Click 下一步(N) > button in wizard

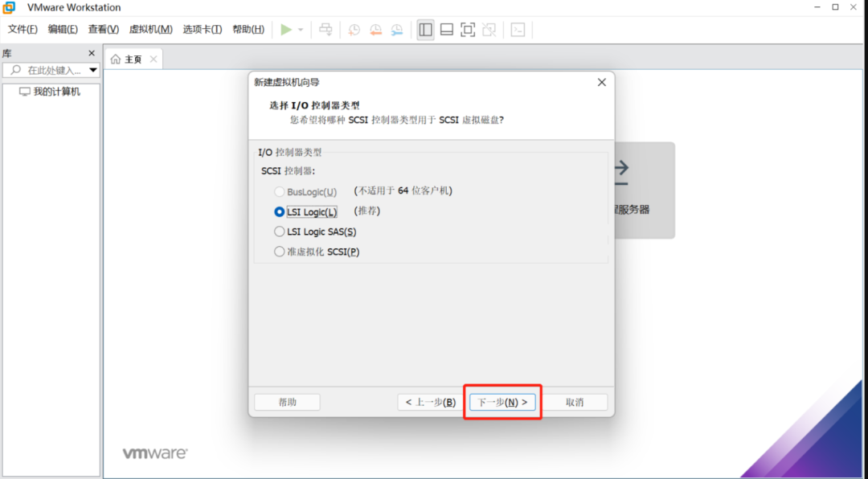coord(502,402)
